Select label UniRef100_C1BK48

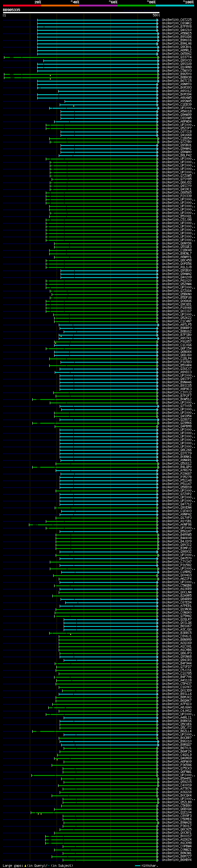click(176, 250)
